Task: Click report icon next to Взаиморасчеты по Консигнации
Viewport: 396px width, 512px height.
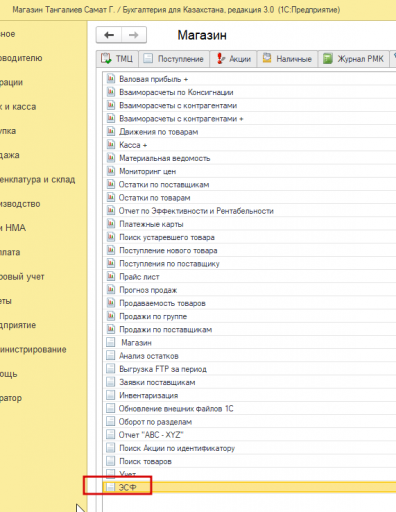Action: coord(110,92)
